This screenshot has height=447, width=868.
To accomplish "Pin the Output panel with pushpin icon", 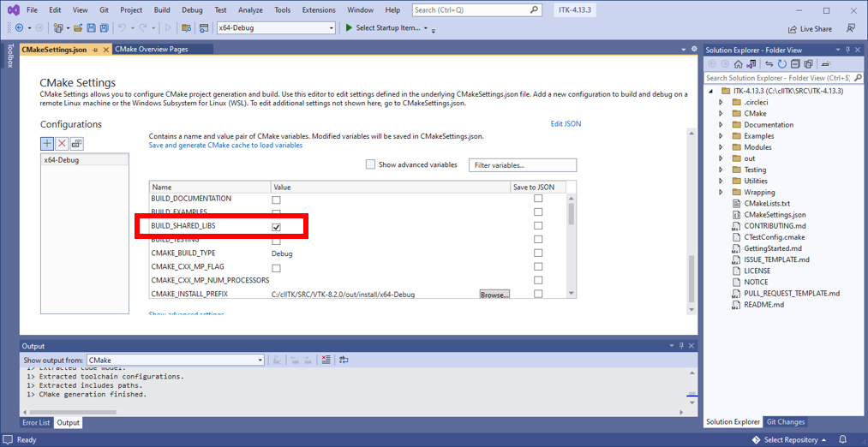I will pos(681,346).
